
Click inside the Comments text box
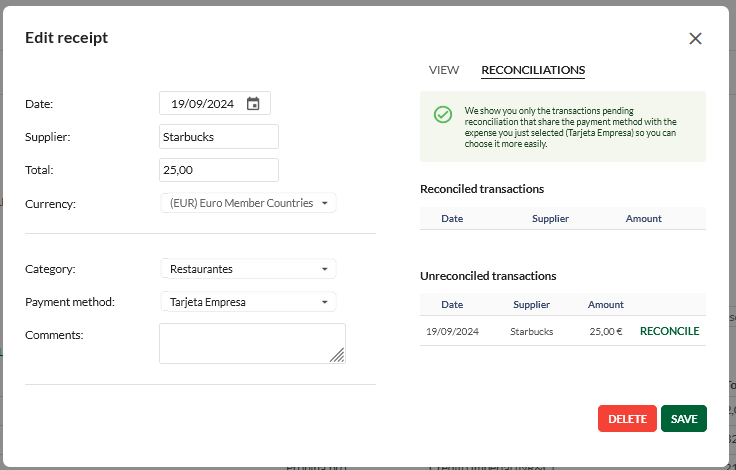(x=251, y=343)
